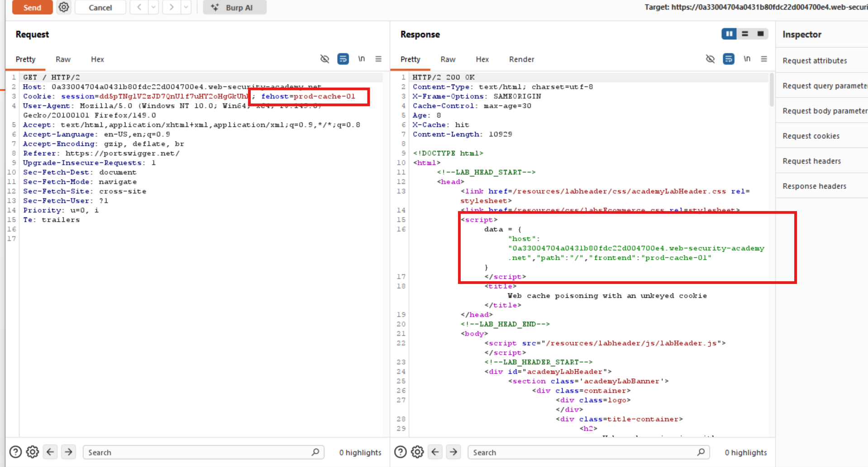
Task: Click Request search magnifier icon
Action: 315,452
